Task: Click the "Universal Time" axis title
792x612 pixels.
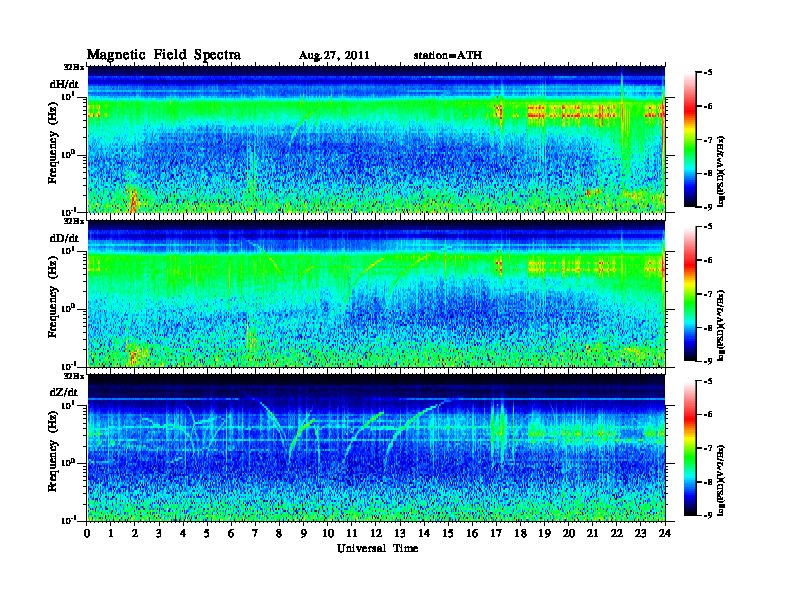Action: 378,548
